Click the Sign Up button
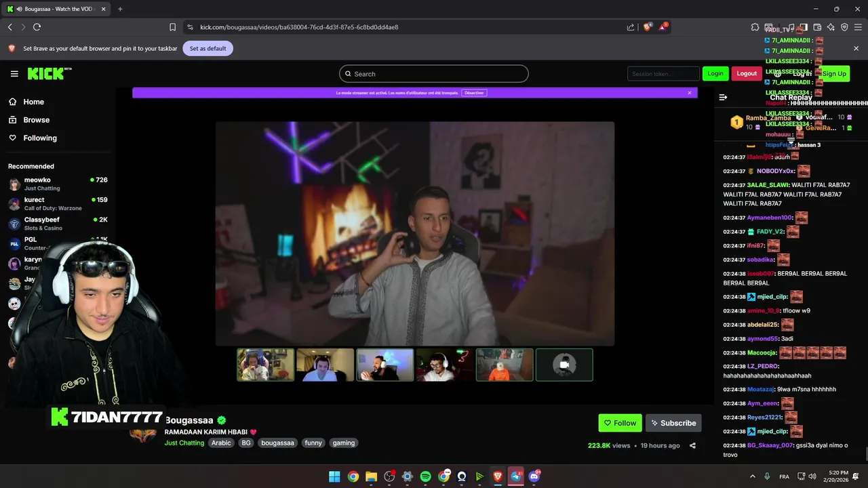The width and height of the screenshot is (868, 488). point(834,73)
